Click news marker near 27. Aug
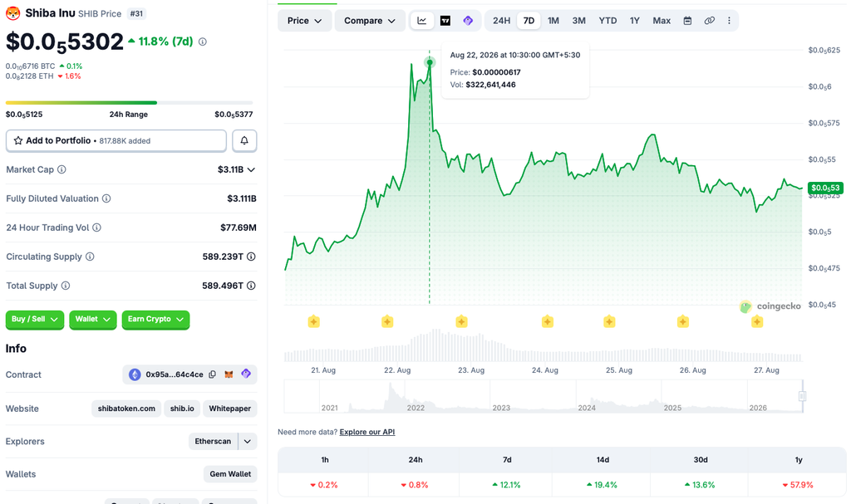 point(757,321)
